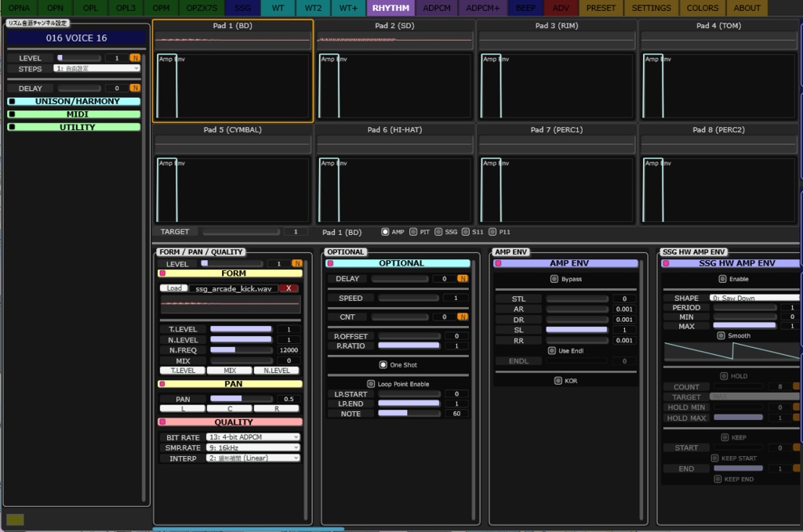Expand the UTILITY section
The width and height of the screenshot is (803, 532).
[74, 127]
